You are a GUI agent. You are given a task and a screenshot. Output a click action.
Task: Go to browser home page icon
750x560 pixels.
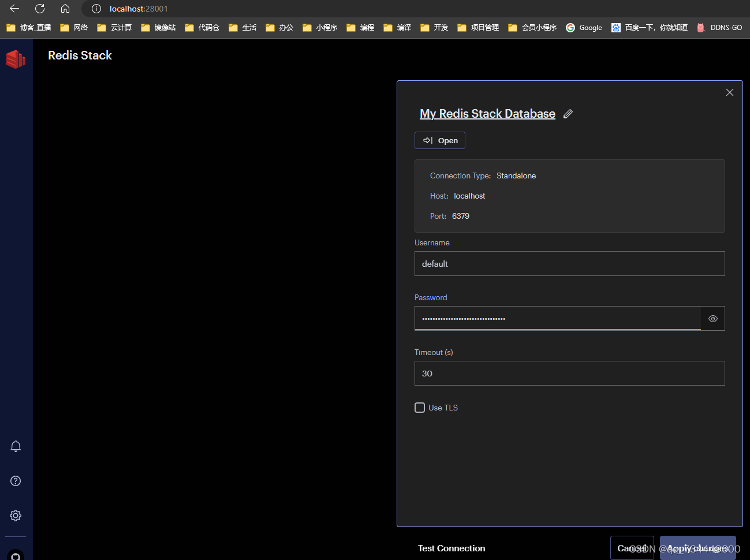click(x=65, y=9)
